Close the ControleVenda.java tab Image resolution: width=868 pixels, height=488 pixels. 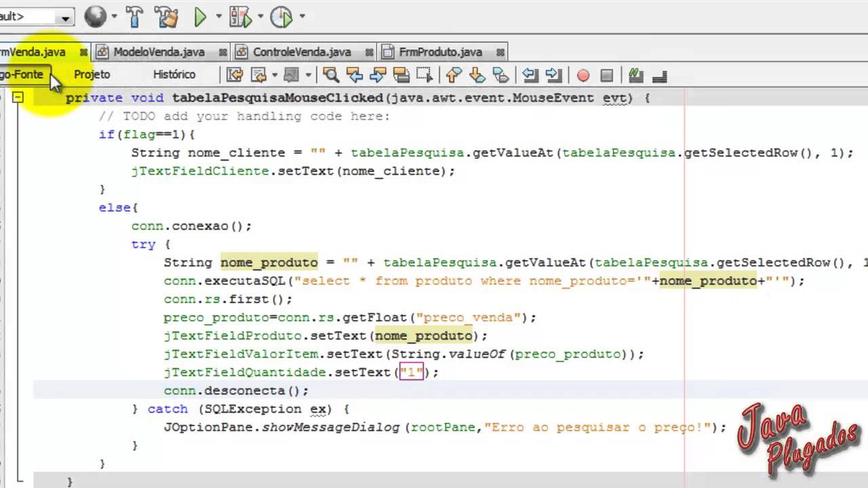pyautogui.click(x=369, y=52)
